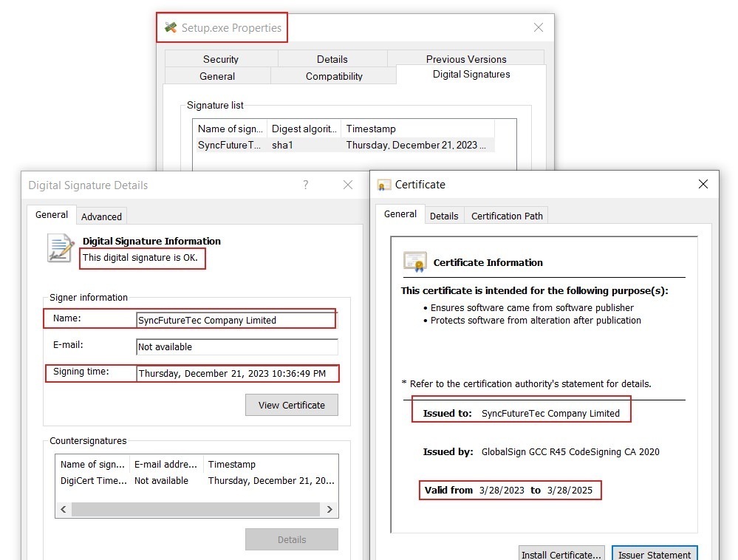Open the Issuer Statement
This screenshot has height=560, width=738.
pyautogui.click(x=654, y=554)
